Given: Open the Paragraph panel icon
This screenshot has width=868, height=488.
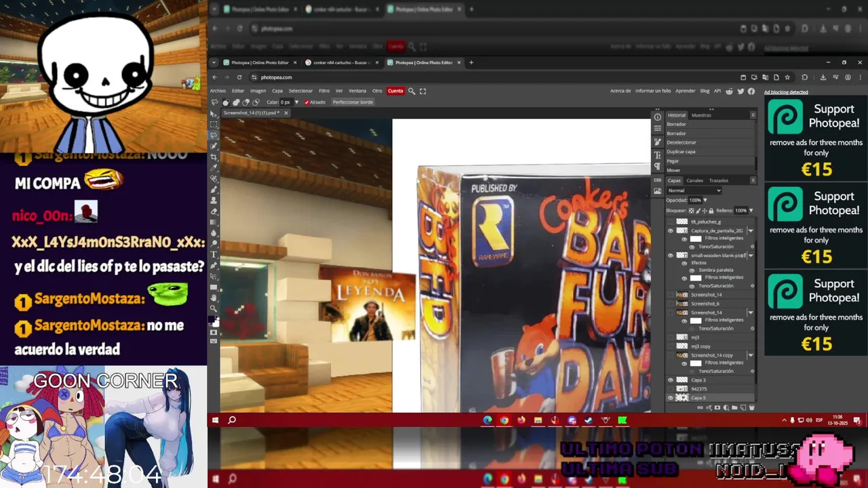Looking at the screenshot, I should (x=657, y=166).
